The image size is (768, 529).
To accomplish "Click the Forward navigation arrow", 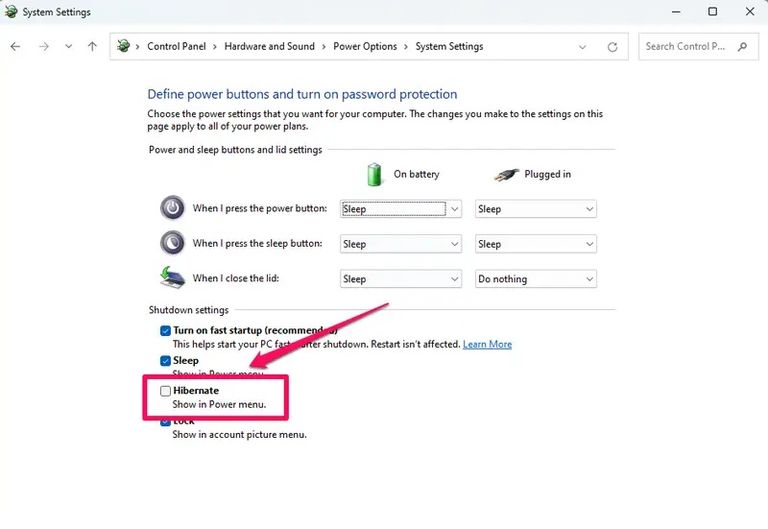I will click(42, 47).
